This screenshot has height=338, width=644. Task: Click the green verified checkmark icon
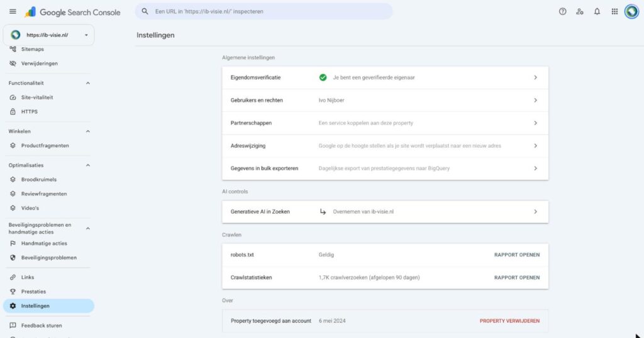point(323,77)
